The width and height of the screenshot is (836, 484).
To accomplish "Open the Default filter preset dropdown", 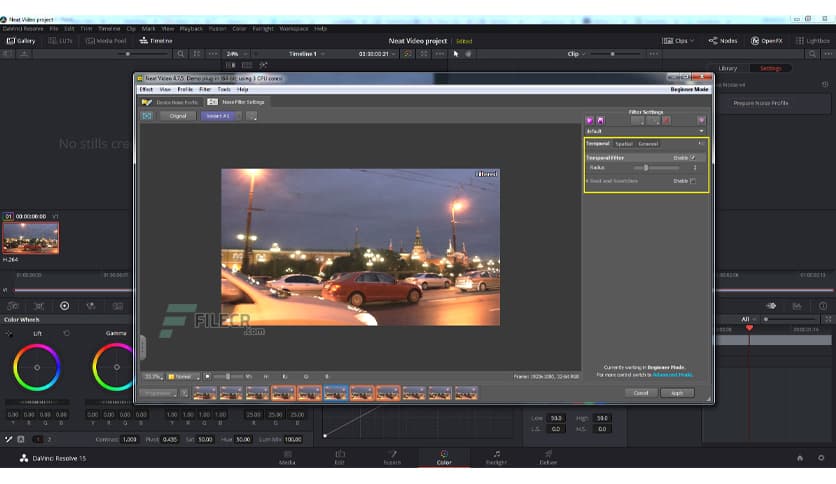I will click(x=645, y=131).
